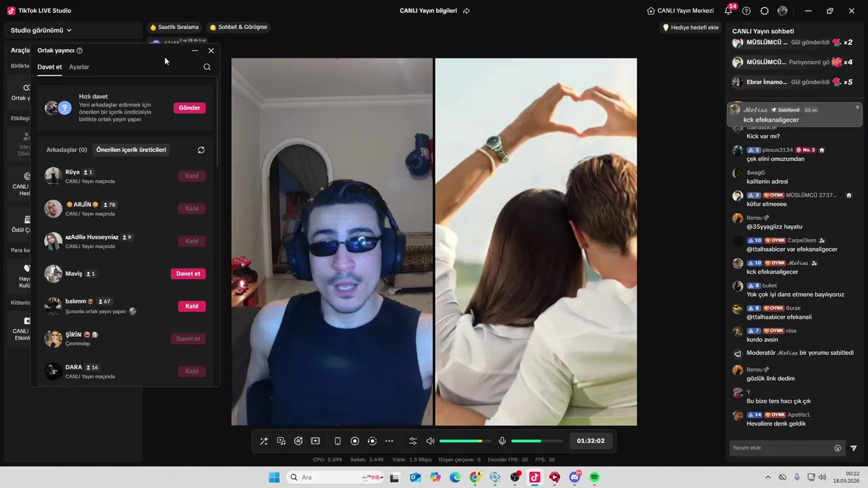868x488 pixels.
Task: Click Katıl next to ARJİN
Action: [x=192, y=209]
